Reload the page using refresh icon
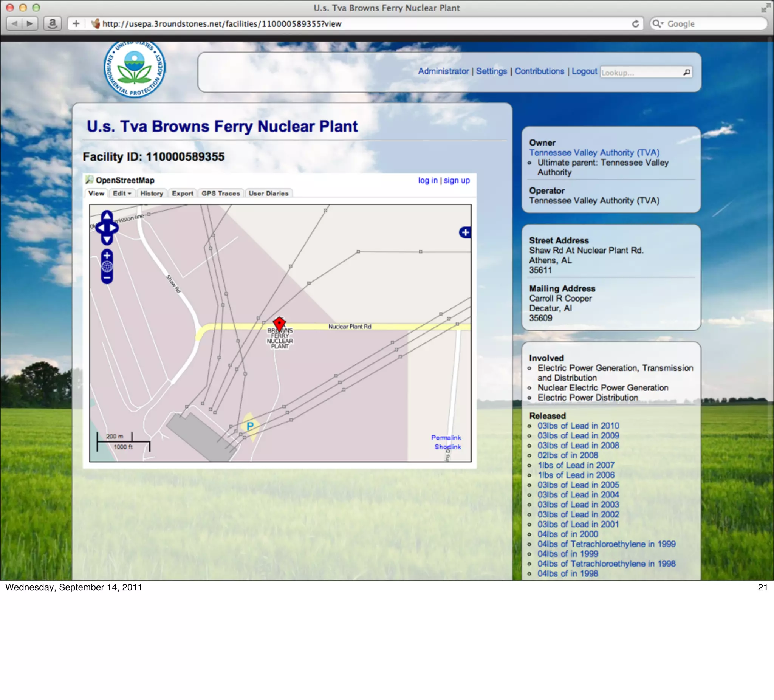 (x=635, y=24)
